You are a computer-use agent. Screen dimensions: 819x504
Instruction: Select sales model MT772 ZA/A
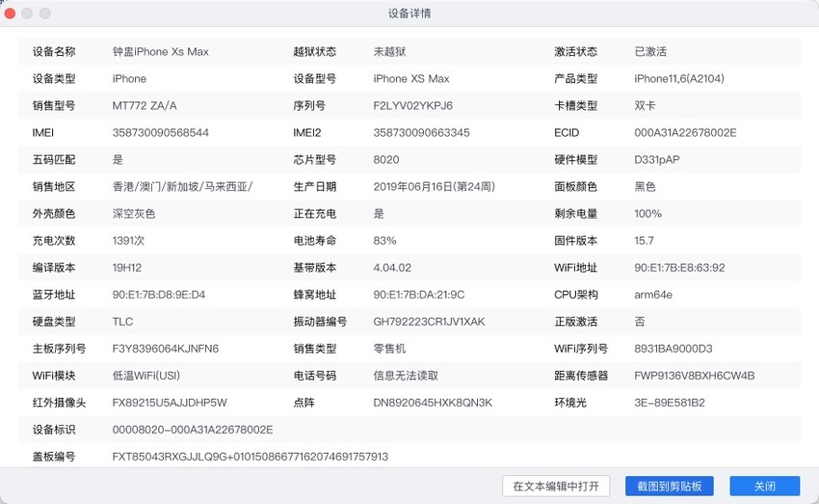(x=145, y=105)
